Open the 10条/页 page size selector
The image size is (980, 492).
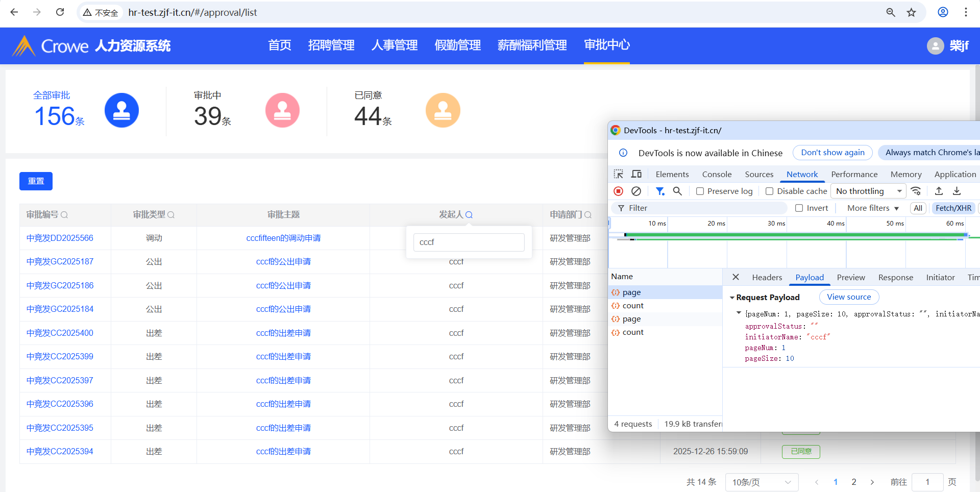[761, 482]
